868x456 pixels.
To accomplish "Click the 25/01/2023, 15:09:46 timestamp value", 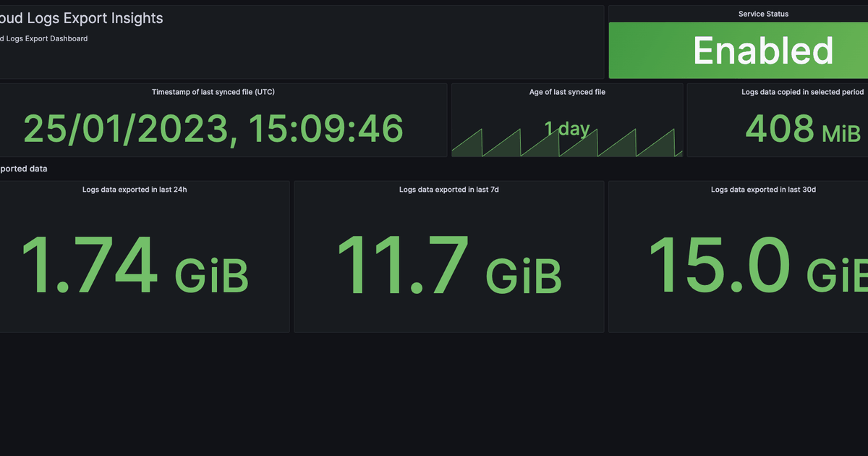I will point(213,129).
